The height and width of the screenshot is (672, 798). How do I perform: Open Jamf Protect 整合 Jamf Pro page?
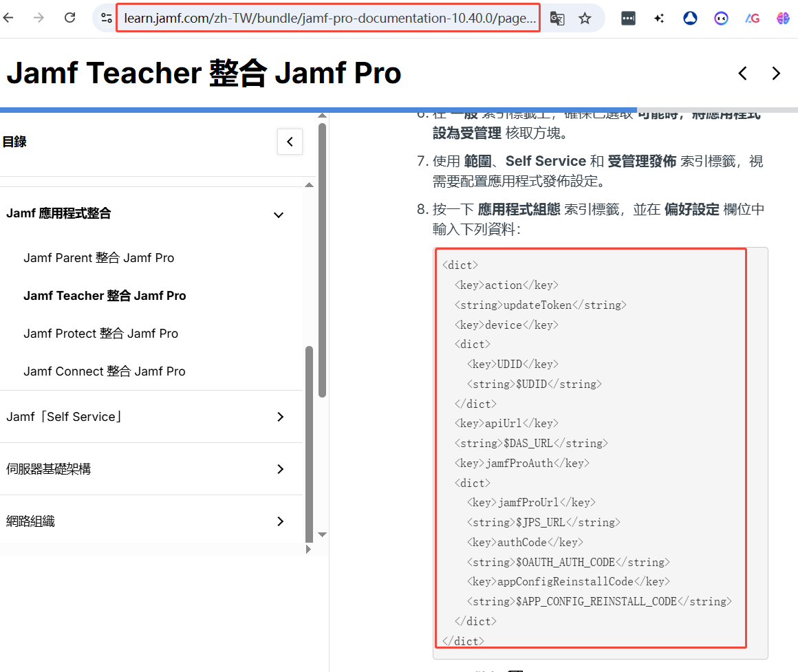100,334
